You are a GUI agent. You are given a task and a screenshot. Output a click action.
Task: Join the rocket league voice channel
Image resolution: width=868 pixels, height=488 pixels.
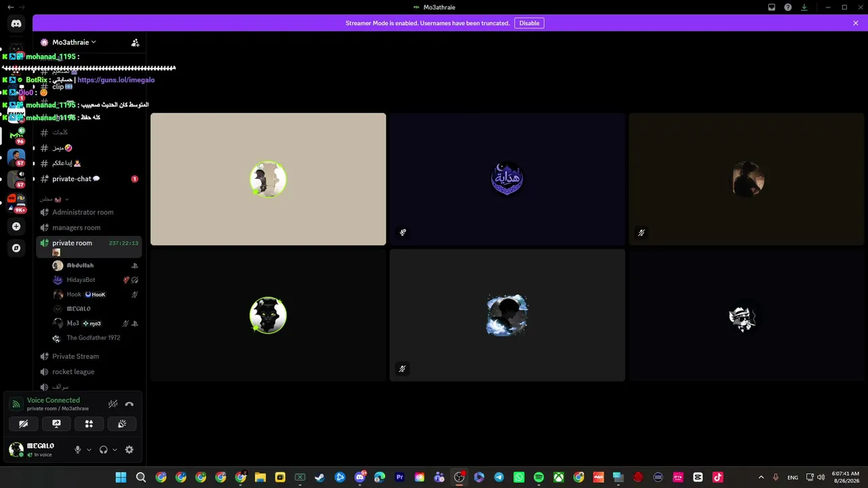(x=89, y=372)
